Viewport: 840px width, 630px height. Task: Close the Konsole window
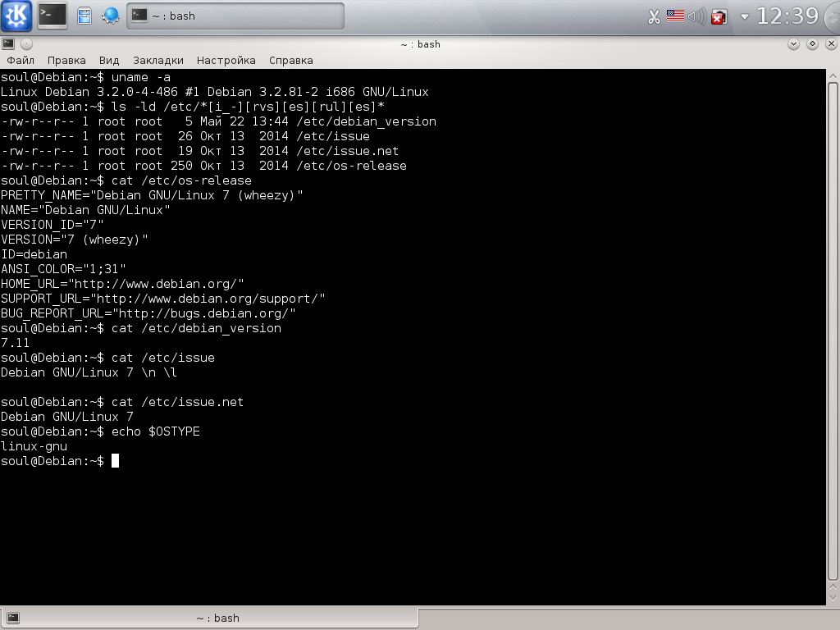pyautogui.click(x=831, y=44)
